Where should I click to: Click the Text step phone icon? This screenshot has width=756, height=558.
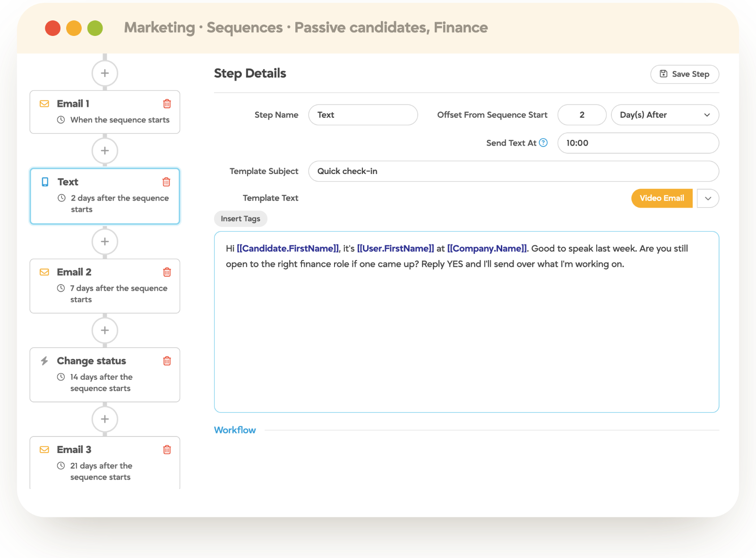[45, 182]
